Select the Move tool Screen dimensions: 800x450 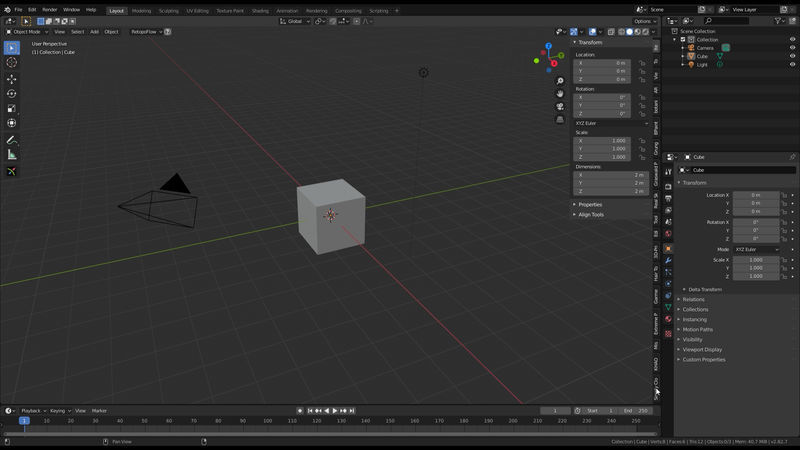tap(12, 79)
